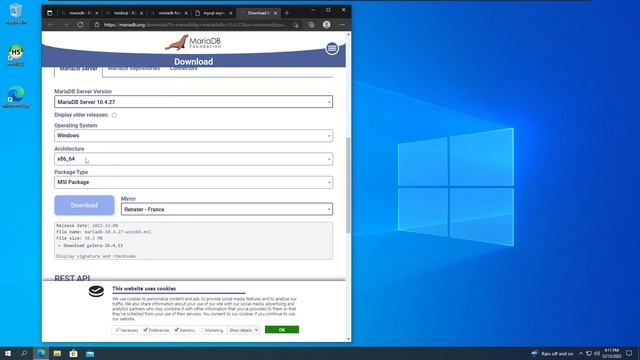640x360 pixels.
Task: Uncheck the Preferences cookies checkbox
Action: tap(145, 330)
